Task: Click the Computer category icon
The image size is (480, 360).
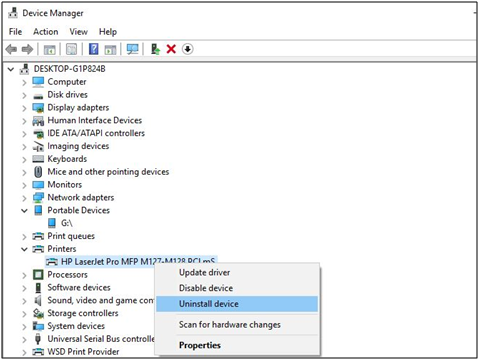Action: click(x=38, y=82)
